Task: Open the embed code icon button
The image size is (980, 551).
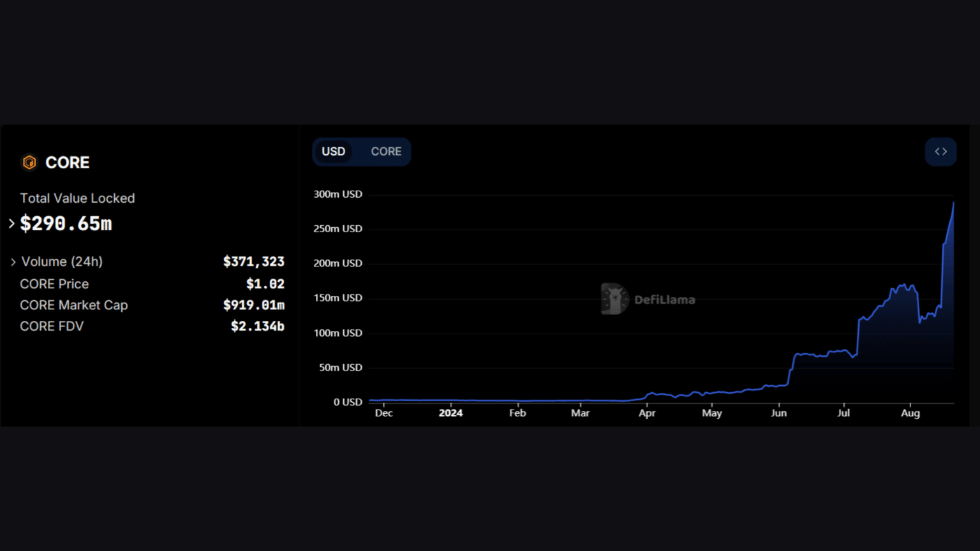Action: coord(940,152)
